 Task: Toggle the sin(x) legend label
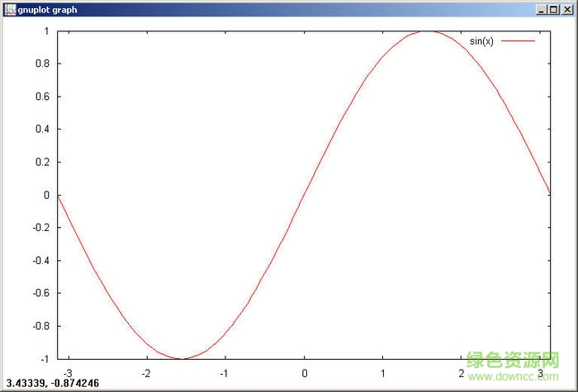click(481, 41)
